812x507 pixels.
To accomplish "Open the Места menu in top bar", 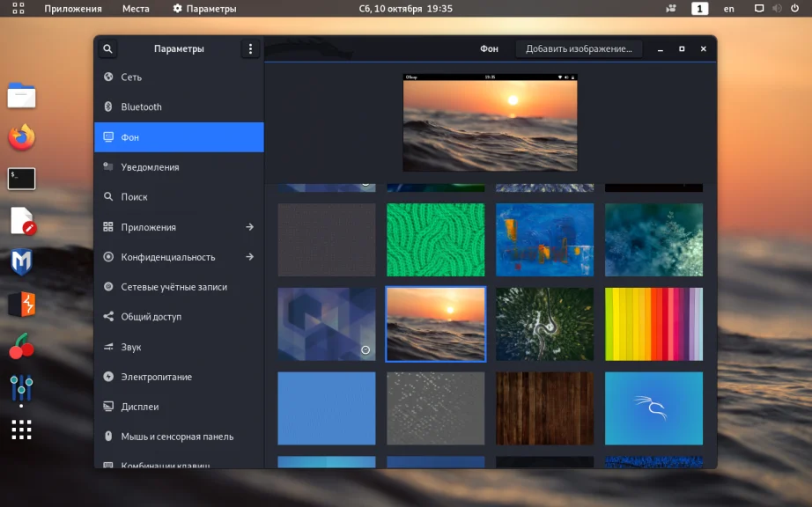I will coord(136,9).
